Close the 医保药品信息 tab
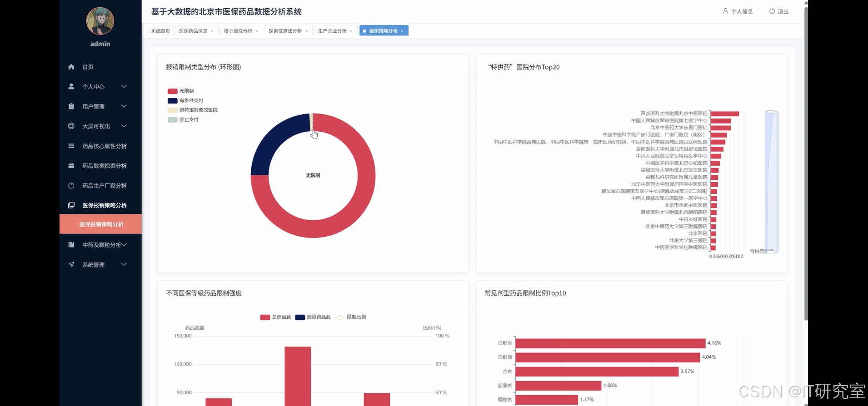Screen dimensions: 868x406 tap(212, 31)
